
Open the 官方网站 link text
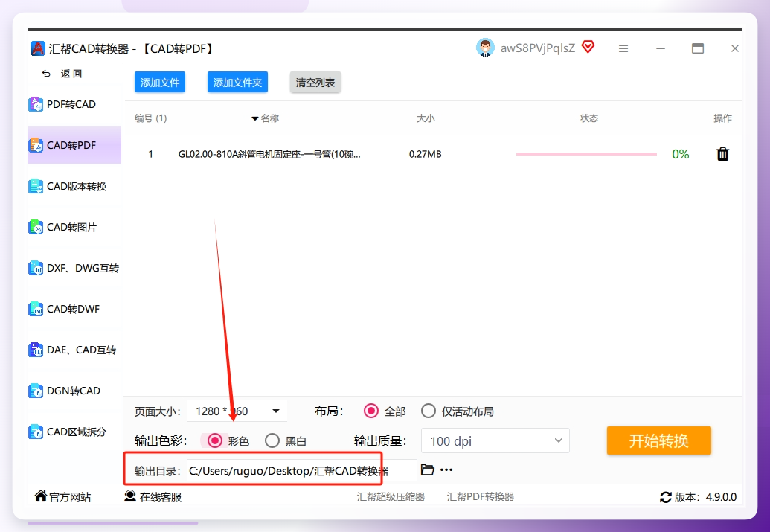click(70, 497)
